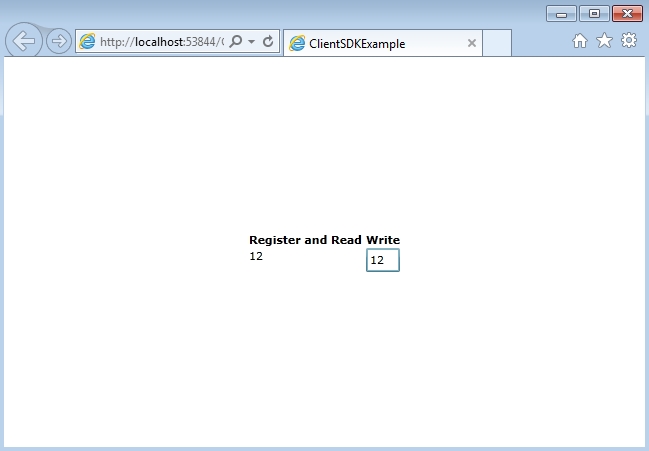The height and width of the screenshot is (451, 649).
Task: Open the Home page icon
Action: click(x=580, y=41)
